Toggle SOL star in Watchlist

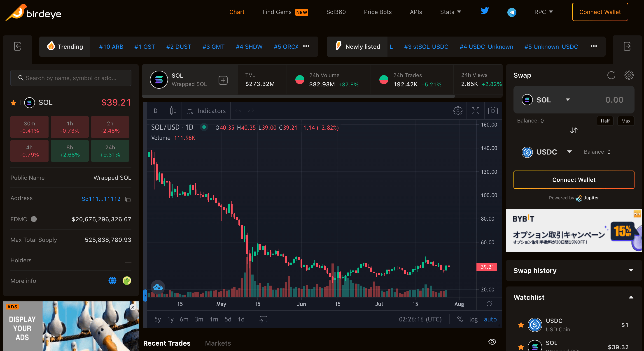521,347
